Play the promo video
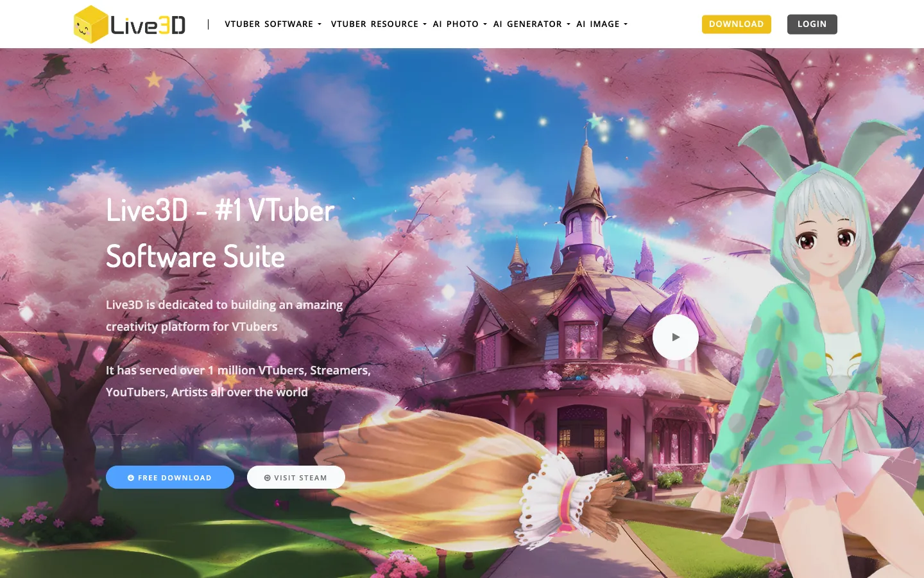The height and width of the screenshot is (578, 924). click(676, 337)
